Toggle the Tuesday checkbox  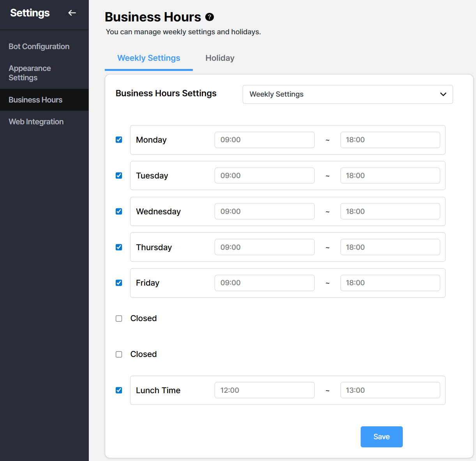(119, 176)
